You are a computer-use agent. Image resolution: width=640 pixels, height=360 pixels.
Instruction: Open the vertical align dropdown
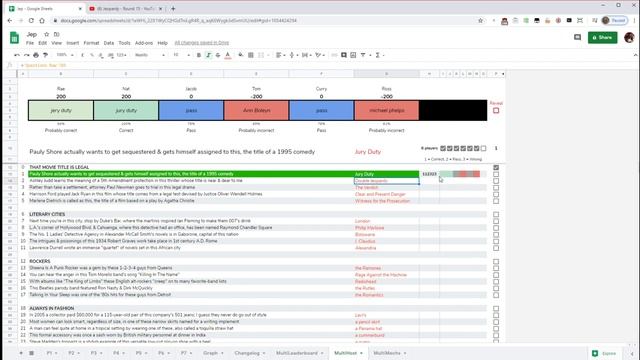point(293,55)
